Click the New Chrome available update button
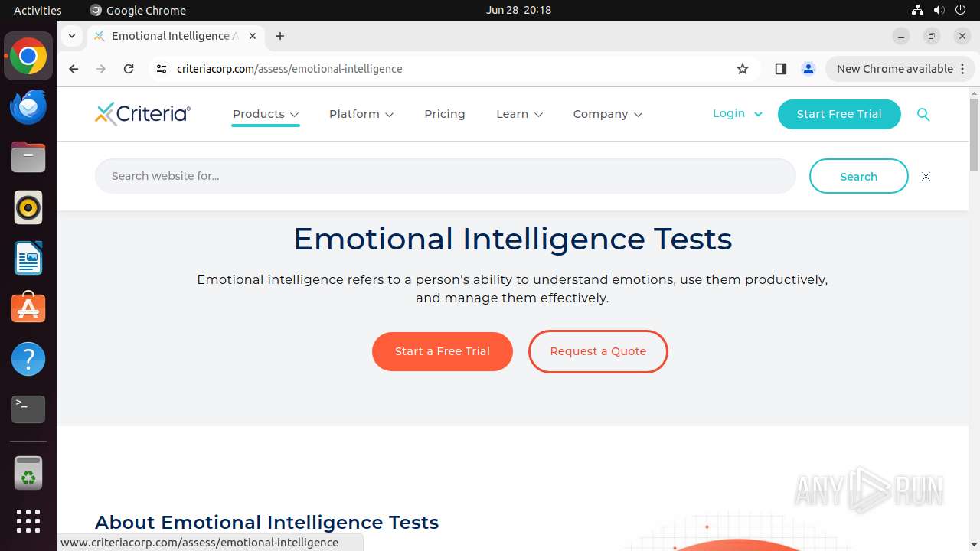Screen dimensions: 980x551 tap(894, 69)
